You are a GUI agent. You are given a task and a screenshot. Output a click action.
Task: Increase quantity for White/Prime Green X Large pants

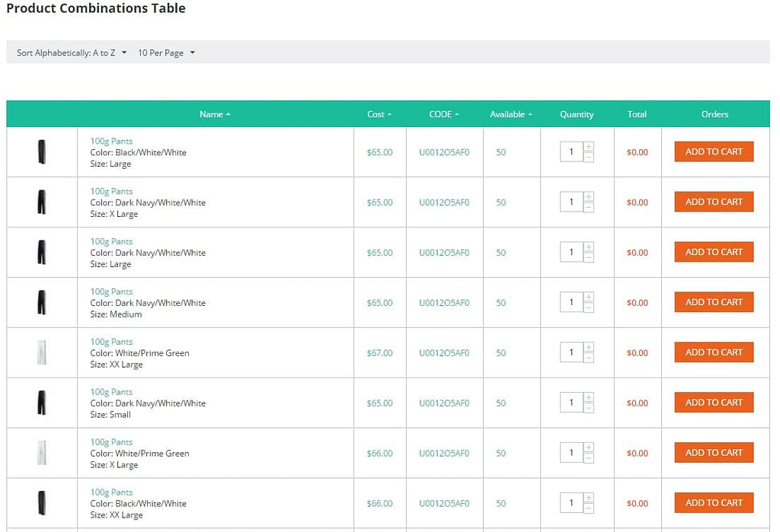click(589, 448)
